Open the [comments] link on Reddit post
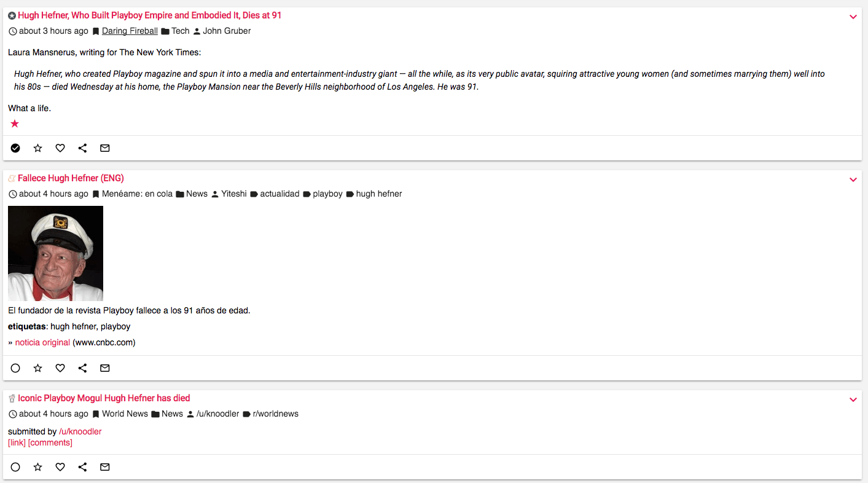 click(x=50, y=442)
